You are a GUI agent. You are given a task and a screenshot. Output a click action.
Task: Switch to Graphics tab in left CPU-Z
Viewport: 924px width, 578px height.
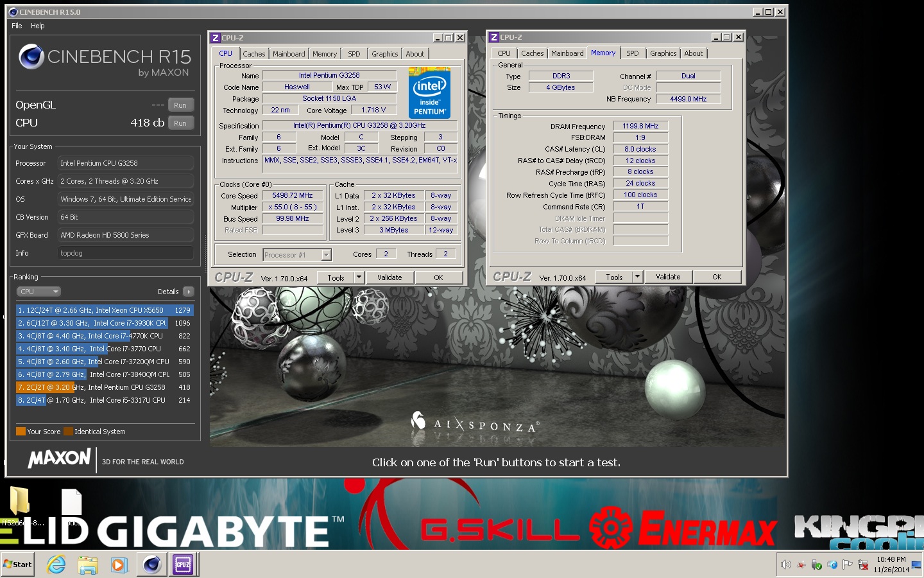(x=385, y=54)
